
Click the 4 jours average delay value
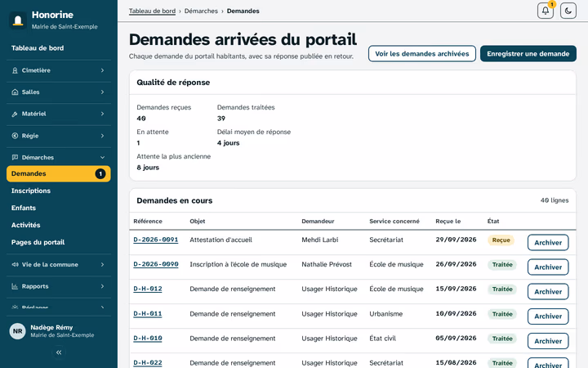228,143
